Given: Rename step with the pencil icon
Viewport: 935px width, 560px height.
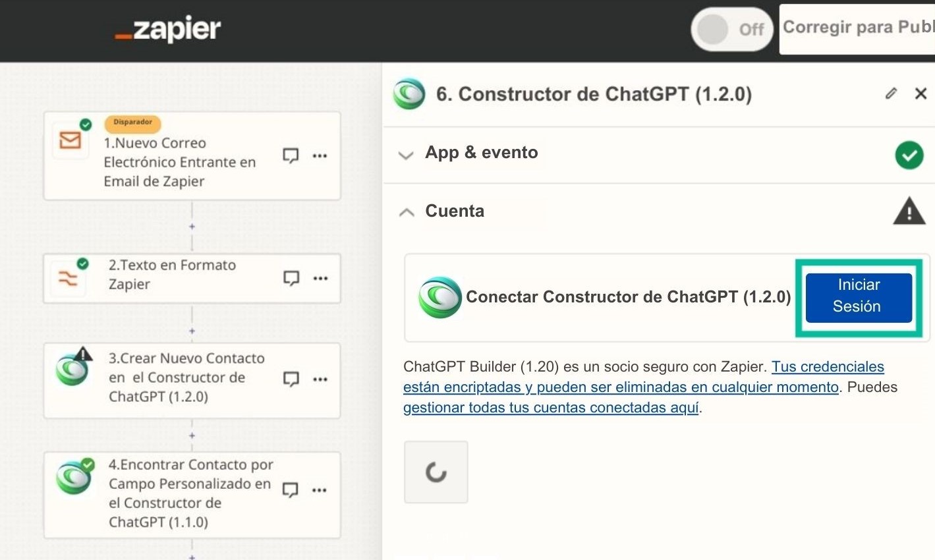Looking at the screenshot, I should pyautogui.click(x=891, y=94).
